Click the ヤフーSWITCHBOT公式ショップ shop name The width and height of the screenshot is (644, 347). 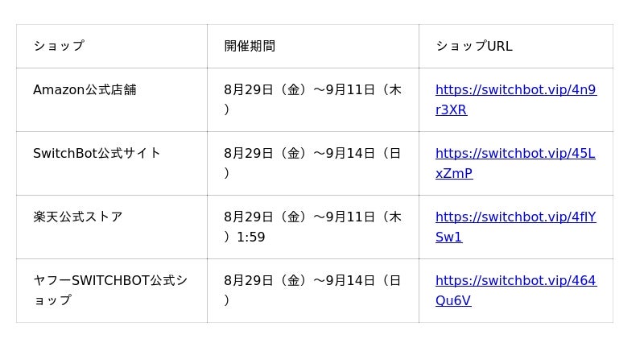(110, 281)
